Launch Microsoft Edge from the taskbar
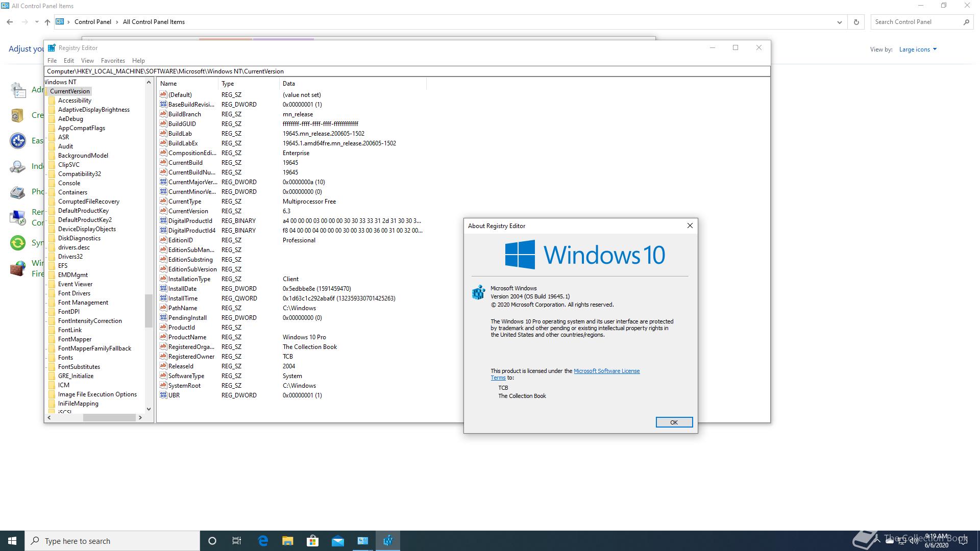980x551 pixels. coord(263,541)
